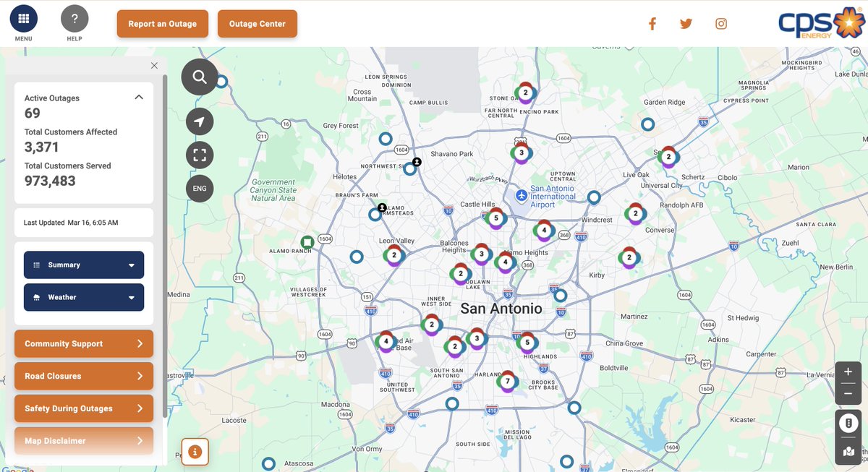Screen dimensions: 868x472
Task: Expand the Summary dropdown
Action: click(x=84, y=265)
